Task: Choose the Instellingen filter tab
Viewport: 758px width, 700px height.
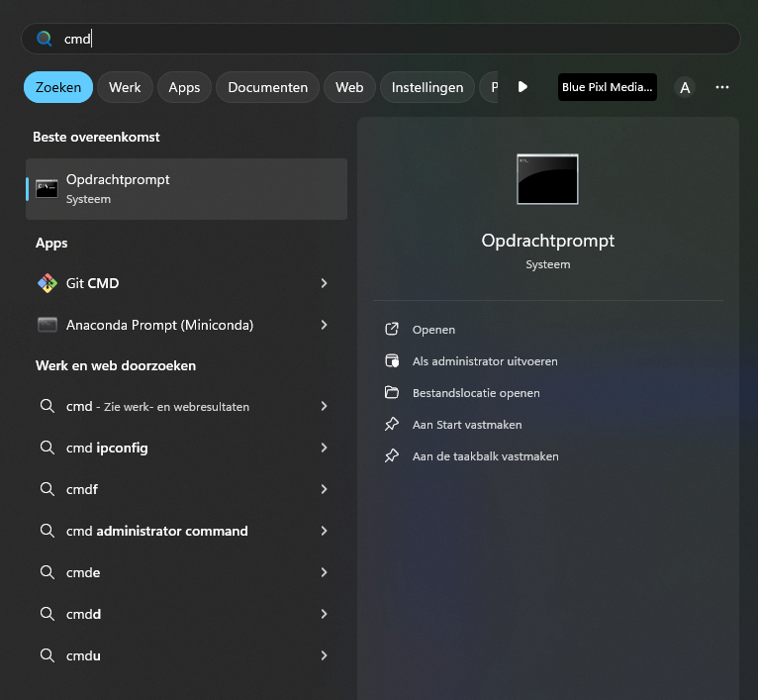Action: pos(427,87)
